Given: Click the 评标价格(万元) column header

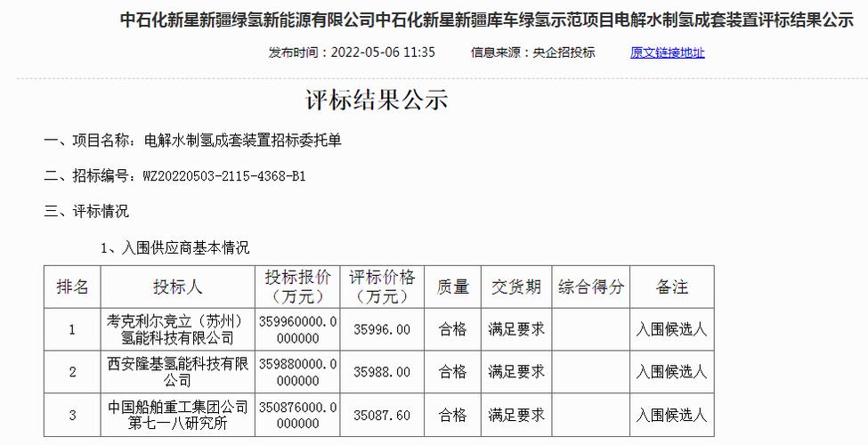Looking at the screenshot, I should point(382,287).
